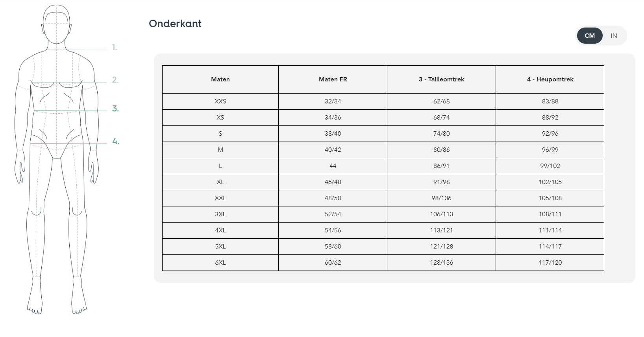Viewport: 644px width, 337px height.
Task: Click the 3XL size label
Action: pyautogui.click(x=220, y=214)
